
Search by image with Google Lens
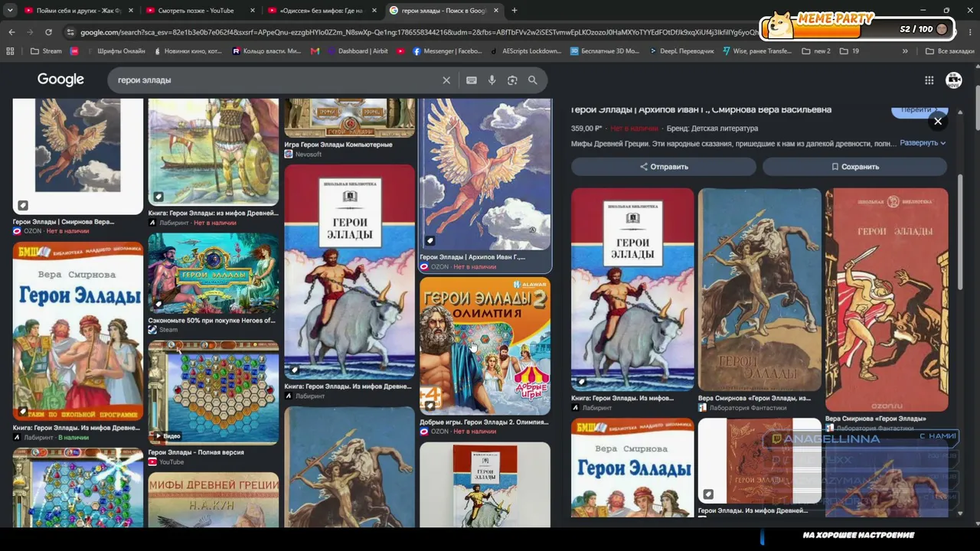(x=512, y=80)
